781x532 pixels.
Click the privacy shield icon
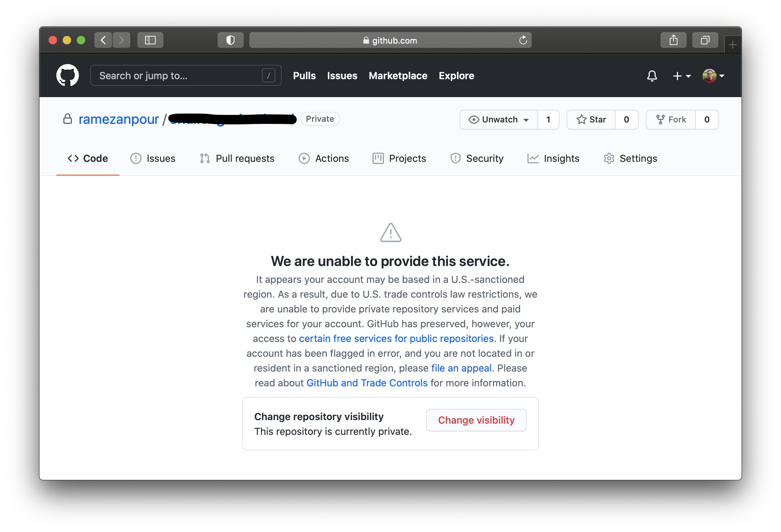[x=230, y=40]
